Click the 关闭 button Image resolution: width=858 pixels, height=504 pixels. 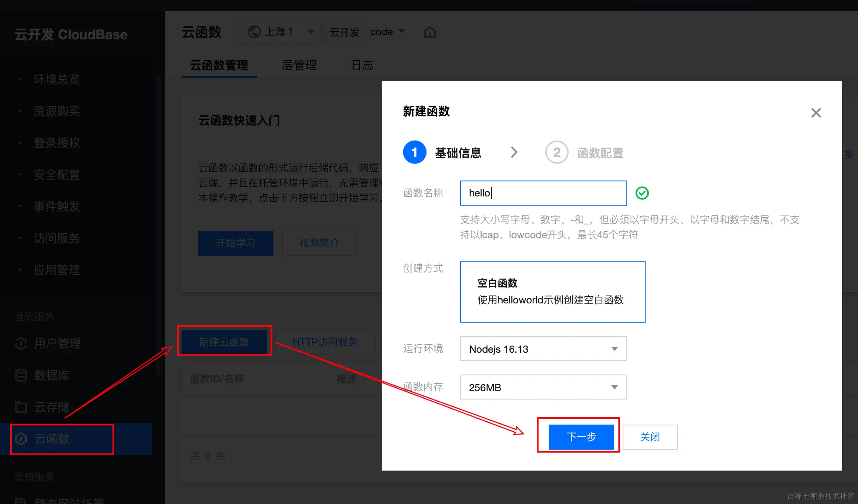click(x=650, y=437)
